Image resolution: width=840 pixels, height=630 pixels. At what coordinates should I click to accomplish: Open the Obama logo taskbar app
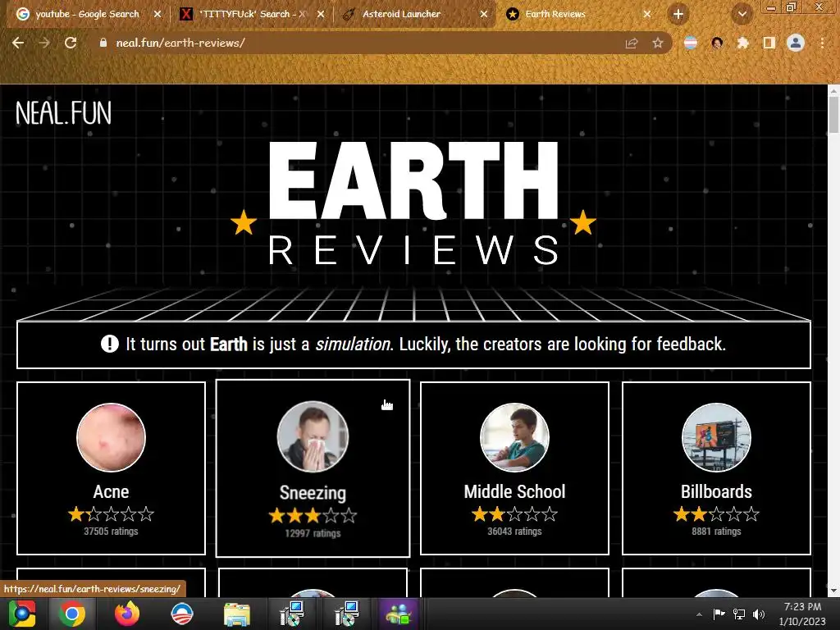(181, 614)
